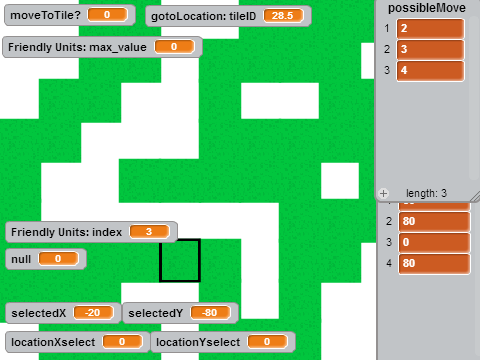Click the Friendly Units: max_value monitor
480x360 pixels.
tap(102, 47)
